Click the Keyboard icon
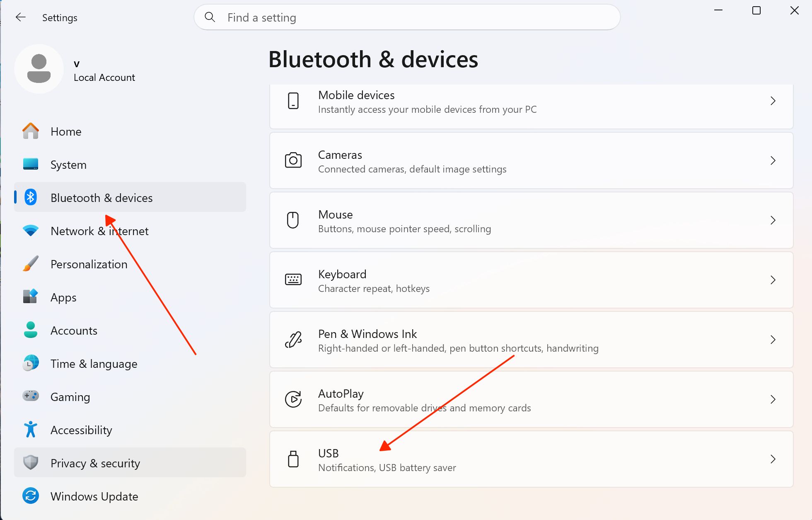The width and height of the screenshot is (812, 520). coord(293,279)
